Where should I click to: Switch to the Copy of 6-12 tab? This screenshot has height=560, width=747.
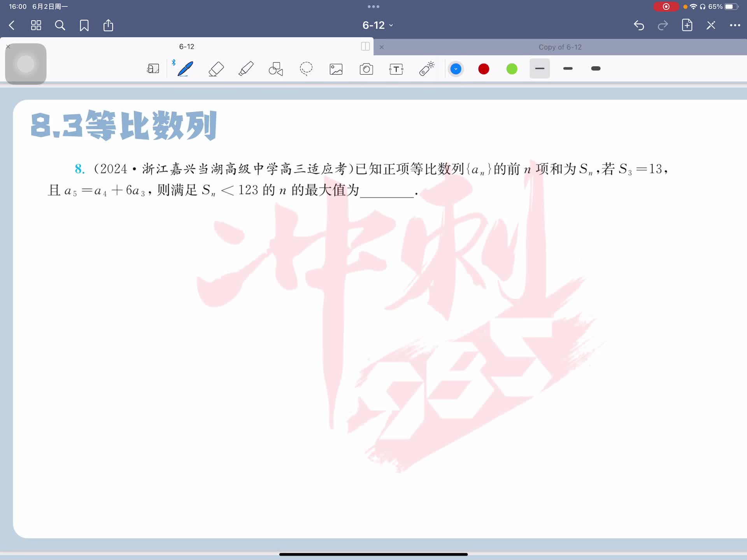pos(559,47)
